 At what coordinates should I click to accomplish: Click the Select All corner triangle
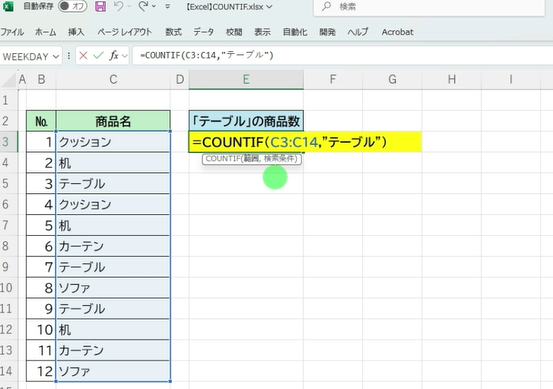coord(9,80)
